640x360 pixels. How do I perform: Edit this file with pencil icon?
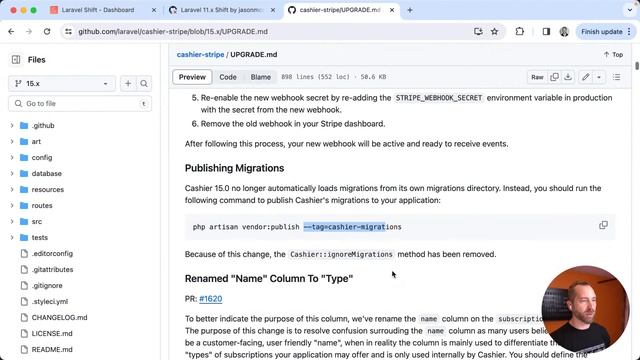pyautogui.click(x=585, y=77)
